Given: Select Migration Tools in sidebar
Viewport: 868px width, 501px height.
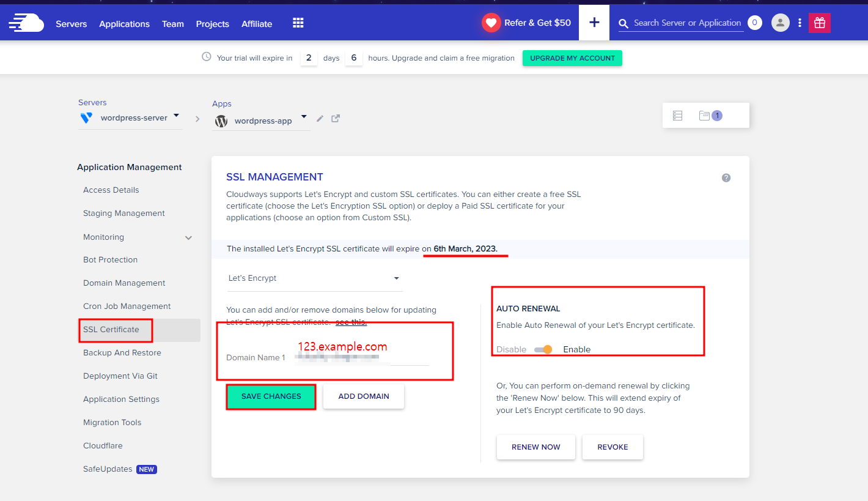Looking at the screenshot, I should [112, 423].
